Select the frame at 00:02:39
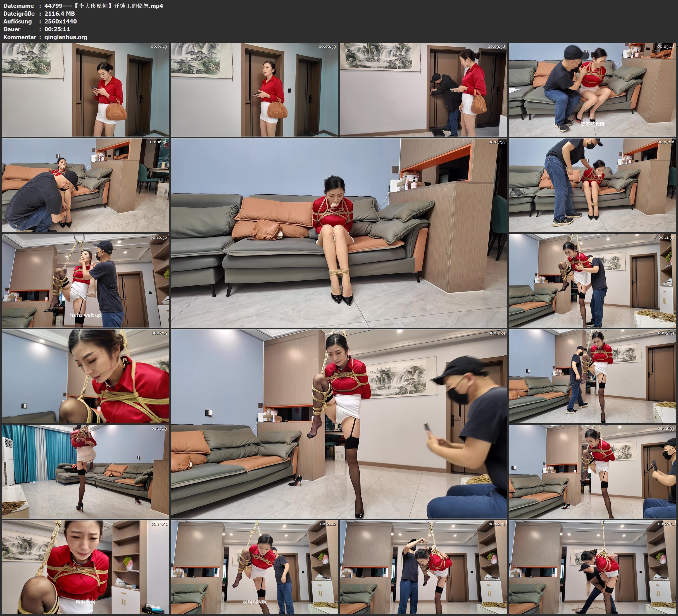 254,90
